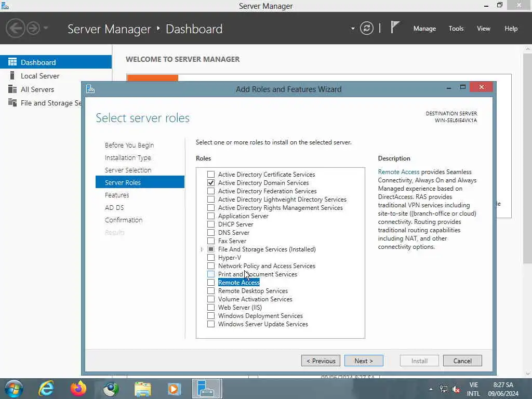
Task: Close the Add Roles and Features Wizard
Action: 481,87
